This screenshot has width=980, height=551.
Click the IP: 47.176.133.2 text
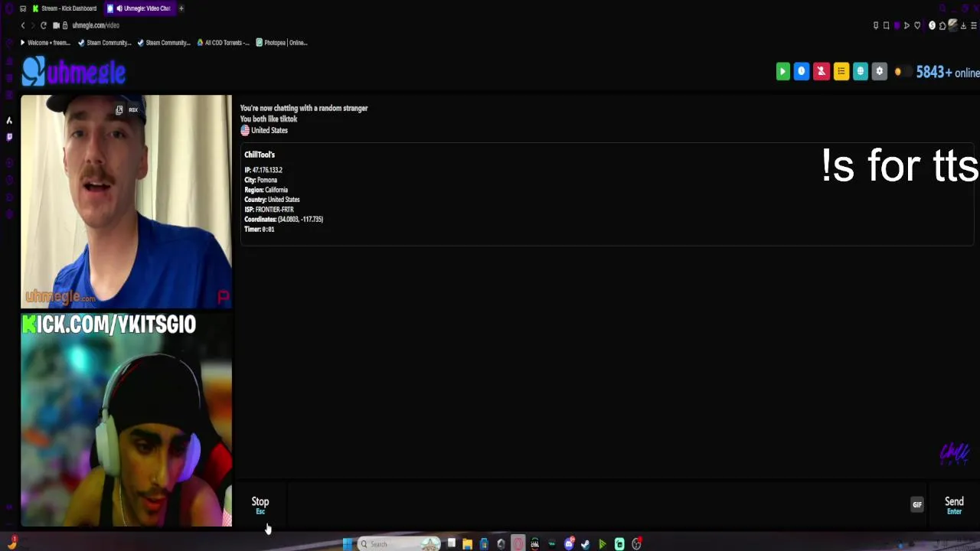263,170
